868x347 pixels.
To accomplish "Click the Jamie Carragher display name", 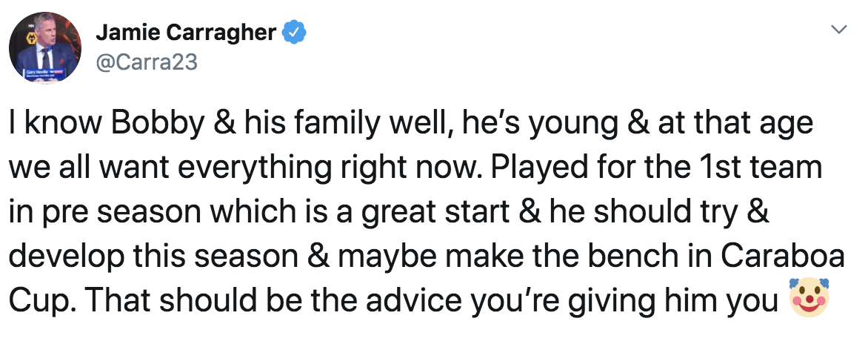I will pos(186,33).
